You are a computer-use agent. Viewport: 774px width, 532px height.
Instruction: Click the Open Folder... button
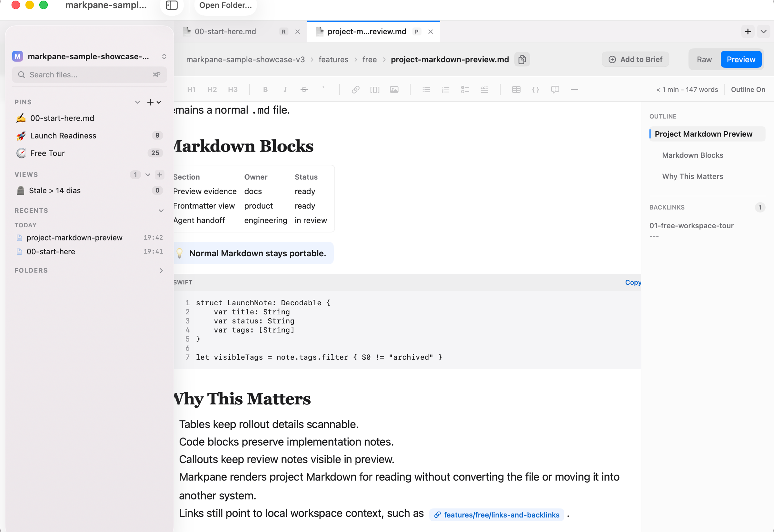click(225, 5)
